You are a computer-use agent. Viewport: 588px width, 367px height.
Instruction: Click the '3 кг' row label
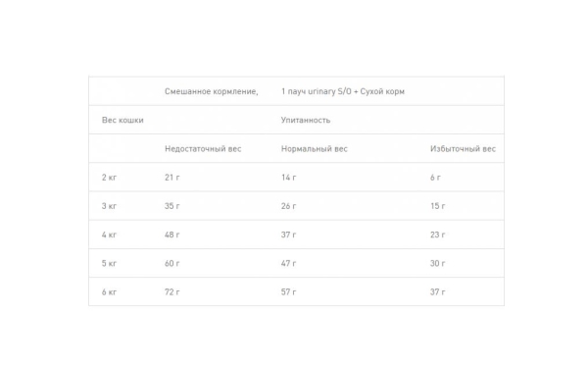[109, 206]
